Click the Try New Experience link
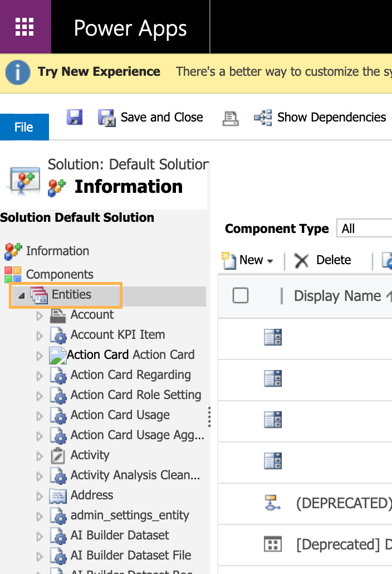 [x=99, y=72]
